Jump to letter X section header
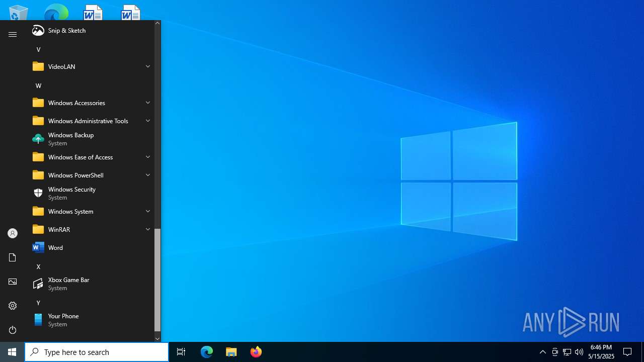This screenshot has width=644, height=362. pos(38,266)
